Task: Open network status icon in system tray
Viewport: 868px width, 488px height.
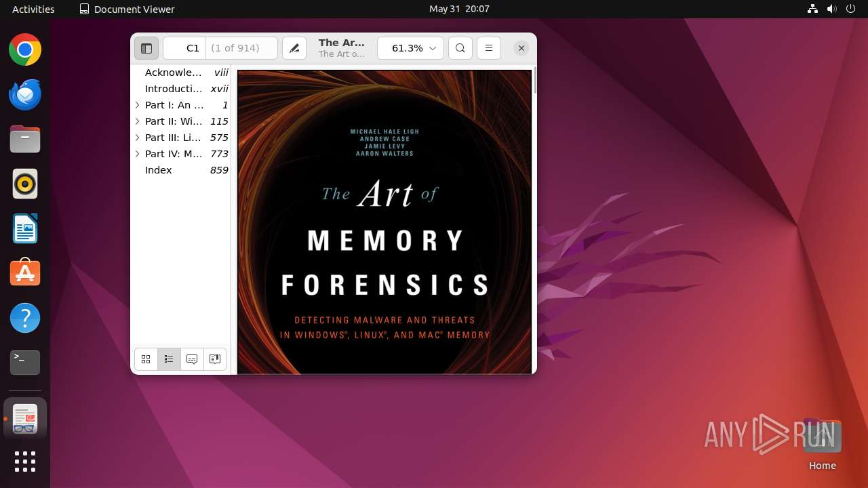Action: [x=812, y=9]
